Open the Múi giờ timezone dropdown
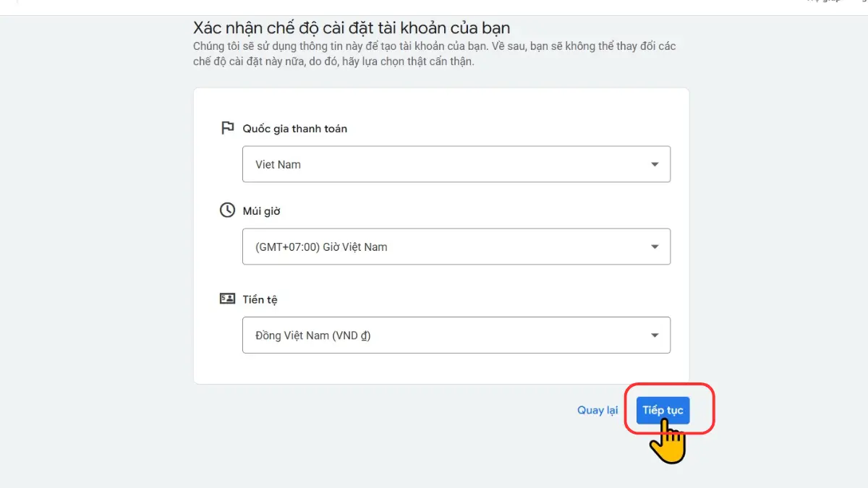The width and height of the screenshot is (868, 488). 456,247
